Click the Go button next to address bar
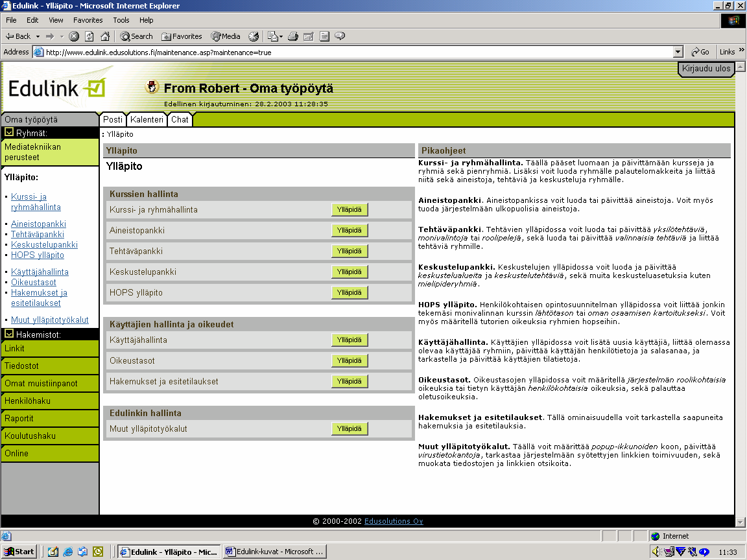 click(x=700, y=52)
